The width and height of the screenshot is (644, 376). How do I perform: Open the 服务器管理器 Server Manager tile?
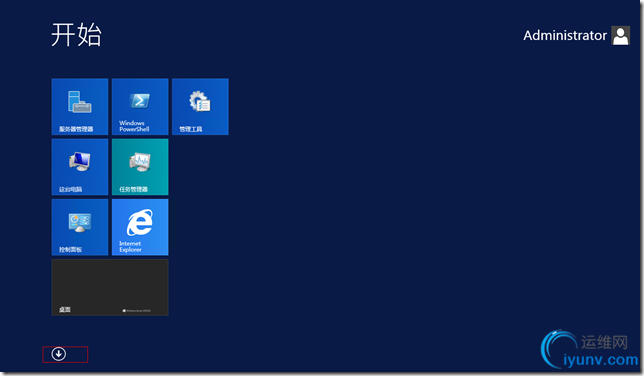[80, 106]
